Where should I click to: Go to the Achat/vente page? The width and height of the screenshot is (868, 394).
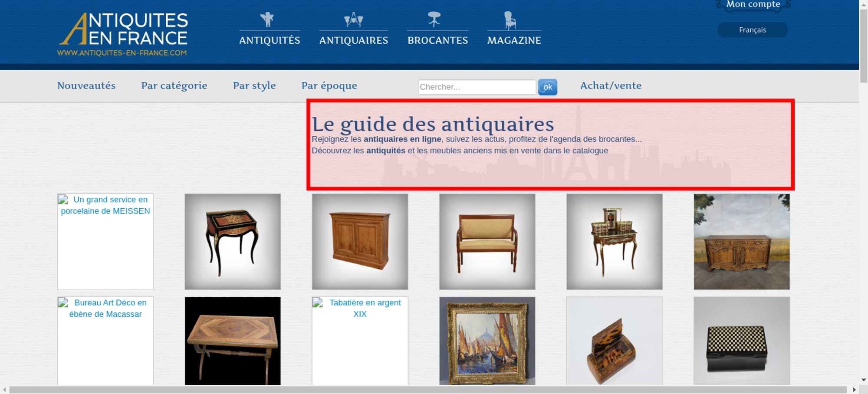[611, 85]
